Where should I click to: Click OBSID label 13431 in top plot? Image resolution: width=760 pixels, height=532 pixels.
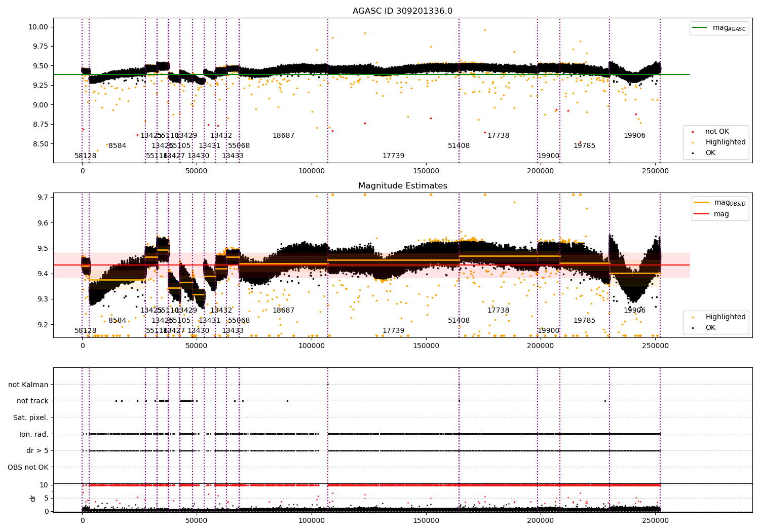[210, 146]
